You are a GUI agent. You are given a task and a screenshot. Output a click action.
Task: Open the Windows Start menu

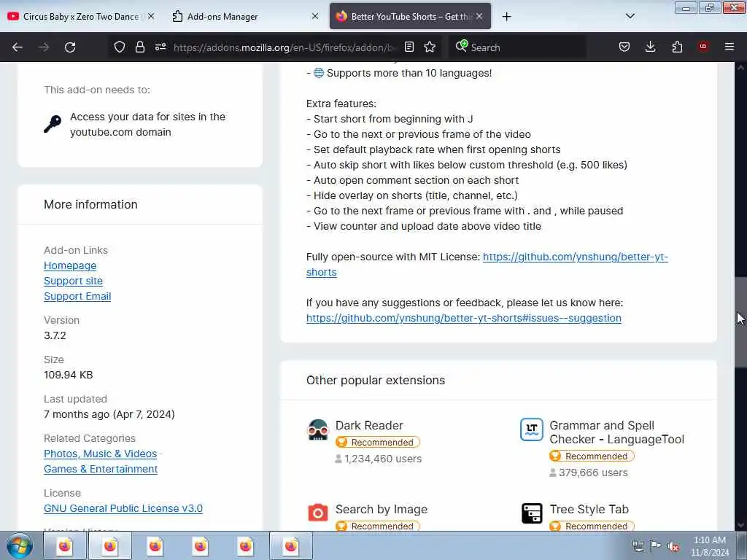[19, 546]
